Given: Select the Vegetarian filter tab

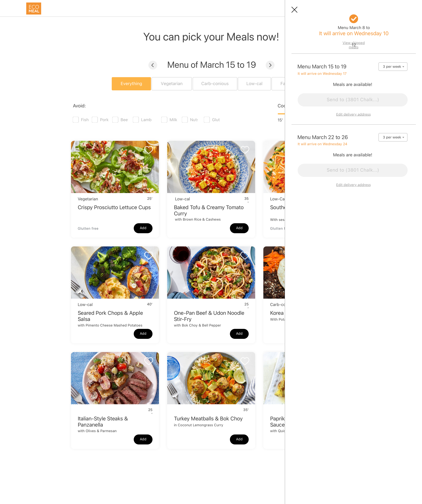Looking at the screenshot, I should click(172, 84).
